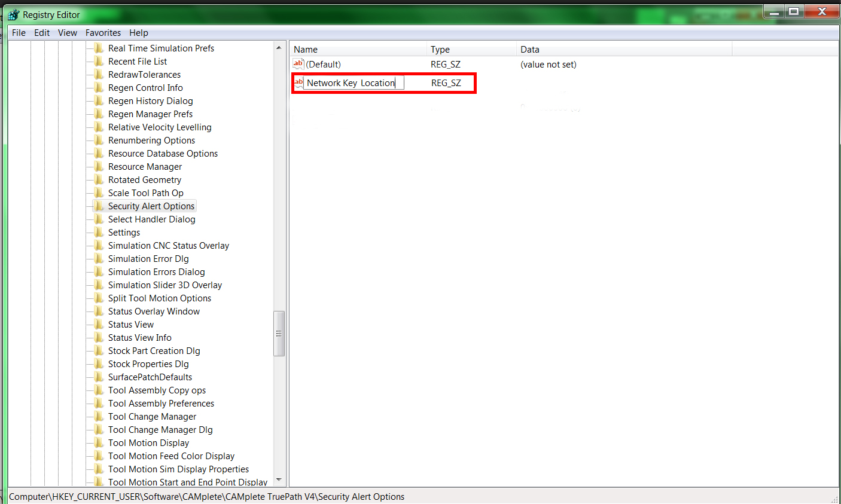Click the folder icon beside Resource Database Options
The width and height of the screenshot is (841, 504).
[x=99, y=153]
